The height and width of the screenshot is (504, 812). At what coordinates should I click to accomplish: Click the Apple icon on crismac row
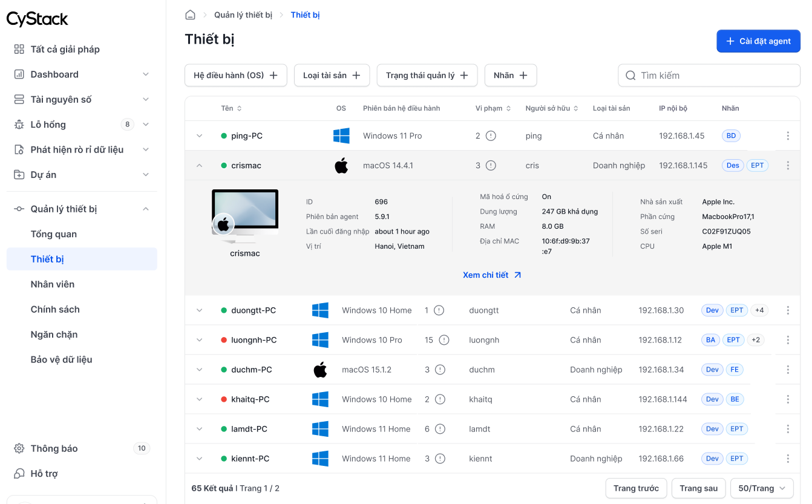coord(341,165)
